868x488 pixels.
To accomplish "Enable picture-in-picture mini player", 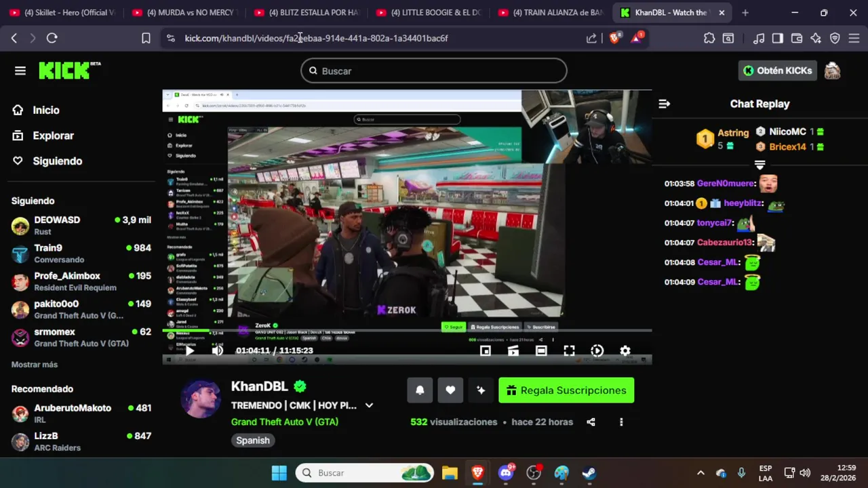I will [x=486, y=350].
